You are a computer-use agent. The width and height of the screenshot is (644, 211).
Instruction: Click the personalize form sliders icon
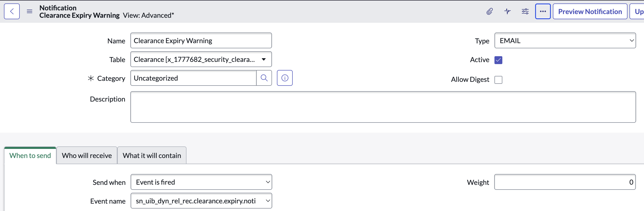(525, 12)
